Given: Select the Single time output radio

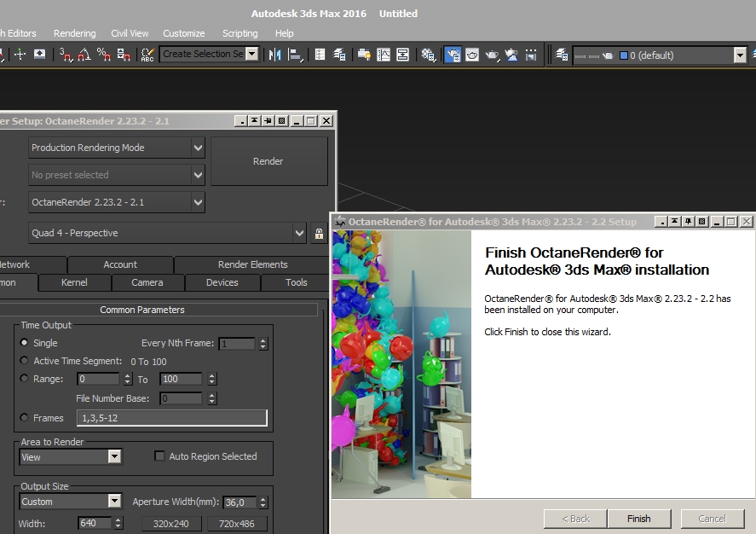Looking at the screenshot, I should (x=24, y=342).
